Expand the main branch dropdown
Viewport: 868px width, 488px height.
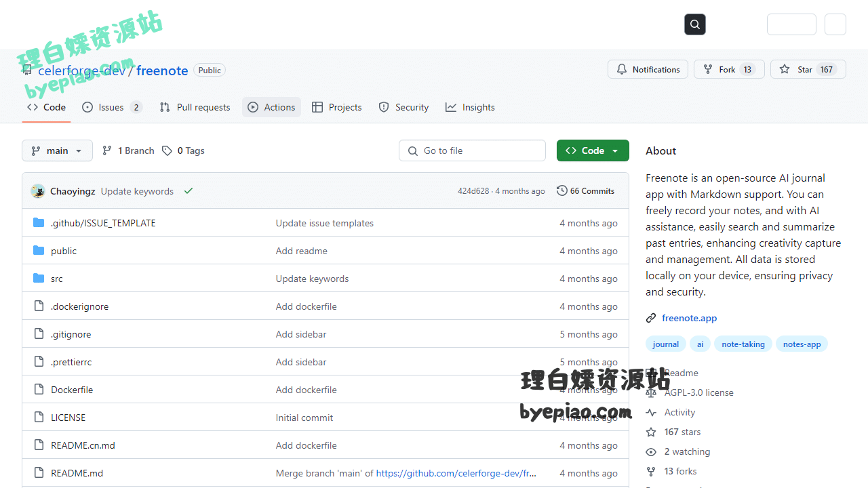pyautogui.click(x=57, y=150)
